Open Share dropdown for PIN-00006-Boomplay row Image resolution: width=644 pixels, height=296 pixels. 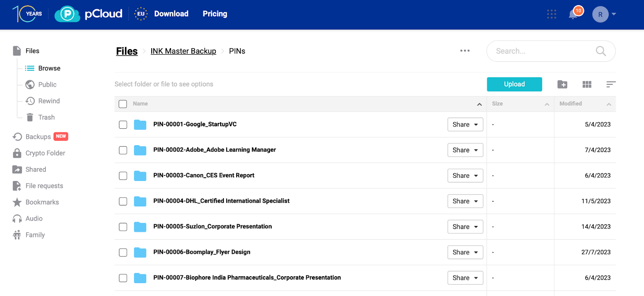point(465,252)
